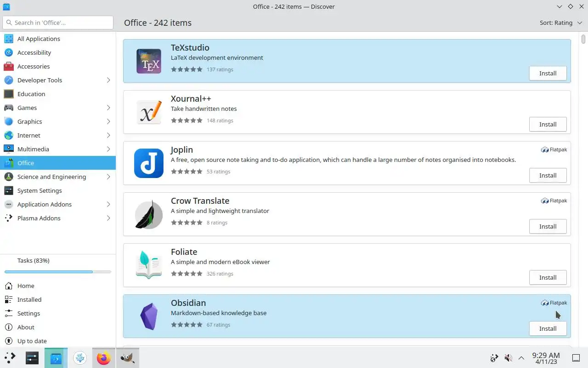Click the Internet globe icon
588x368 pixels.
[x=9, y=135]
